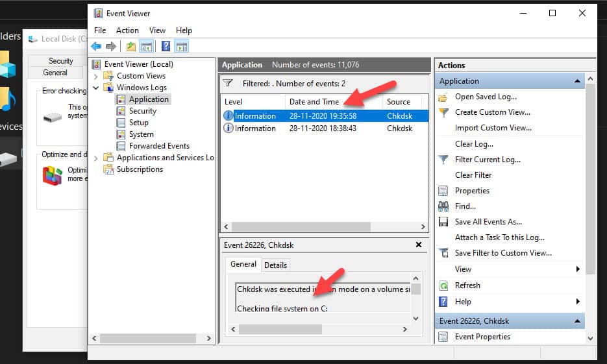Click Clear Filter action
The height and width of the screenshot is (364, 607).
tap(473, 175)
